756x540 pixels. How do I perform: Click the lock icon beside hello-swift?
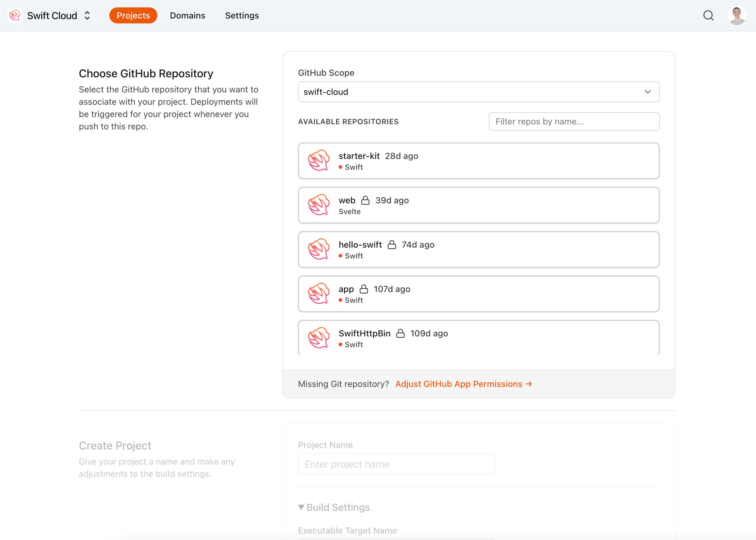pyautogui.click(x=392, y=244)
